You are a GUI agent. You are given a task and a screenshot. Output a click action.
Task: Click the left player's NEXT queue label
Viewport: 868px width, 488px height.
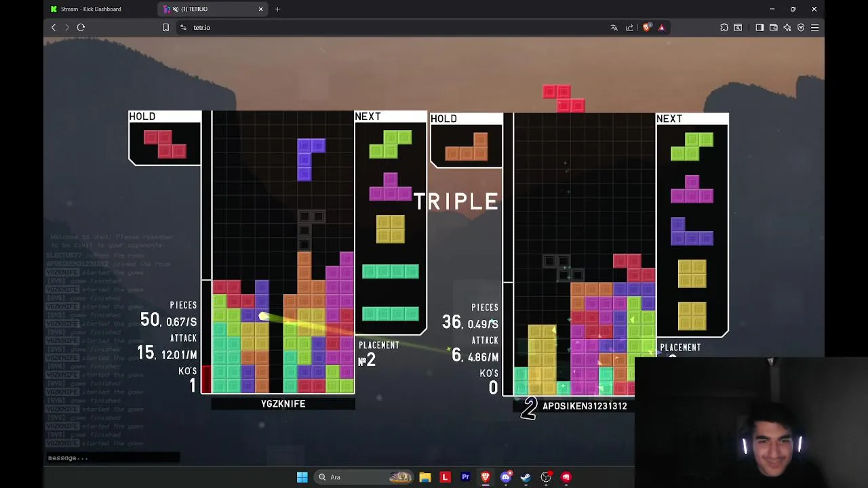pyautogui.click(x=368, y=117)
